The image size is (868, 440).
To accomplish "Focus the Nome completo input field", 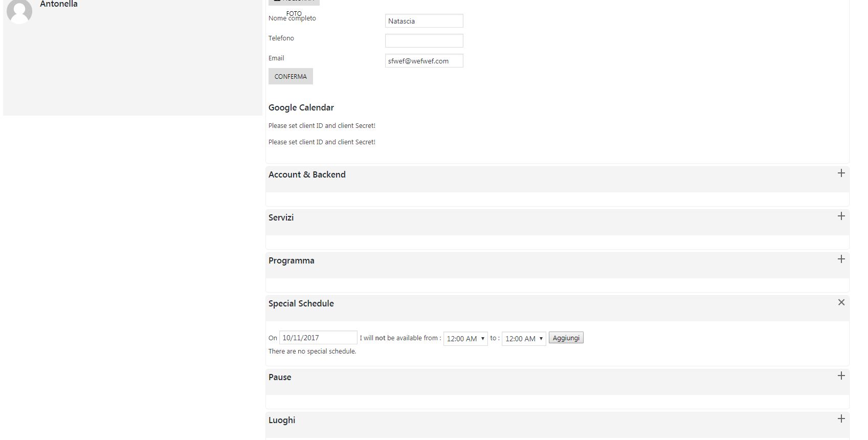I will (x=424, y=21).
